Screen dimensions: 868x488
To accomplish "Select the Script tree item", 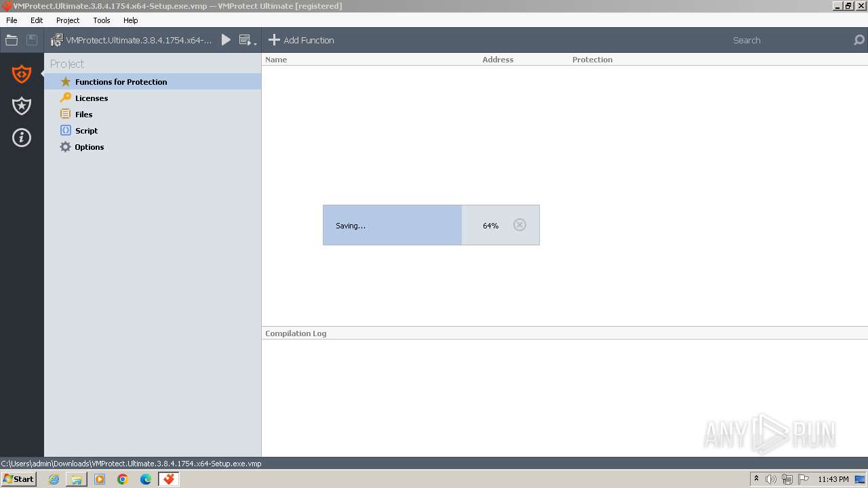I will coord(153,130).
